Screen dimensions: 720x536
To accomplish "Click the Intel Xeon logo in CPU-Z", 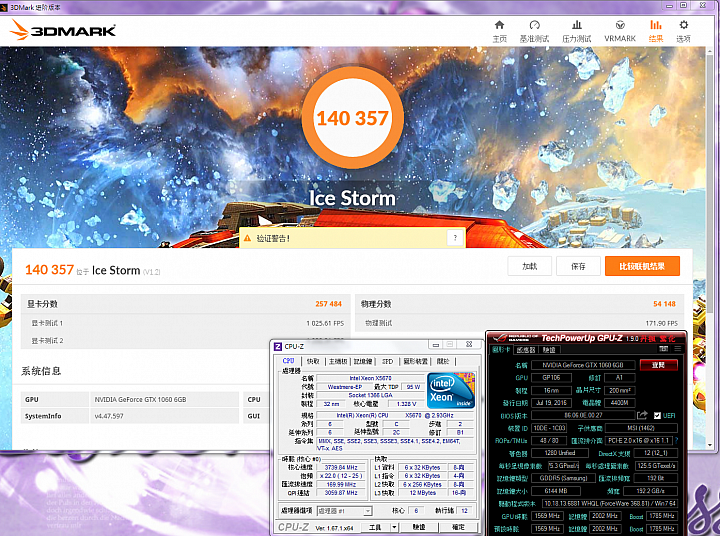I will pyautogui.click(x=451, y=390).
